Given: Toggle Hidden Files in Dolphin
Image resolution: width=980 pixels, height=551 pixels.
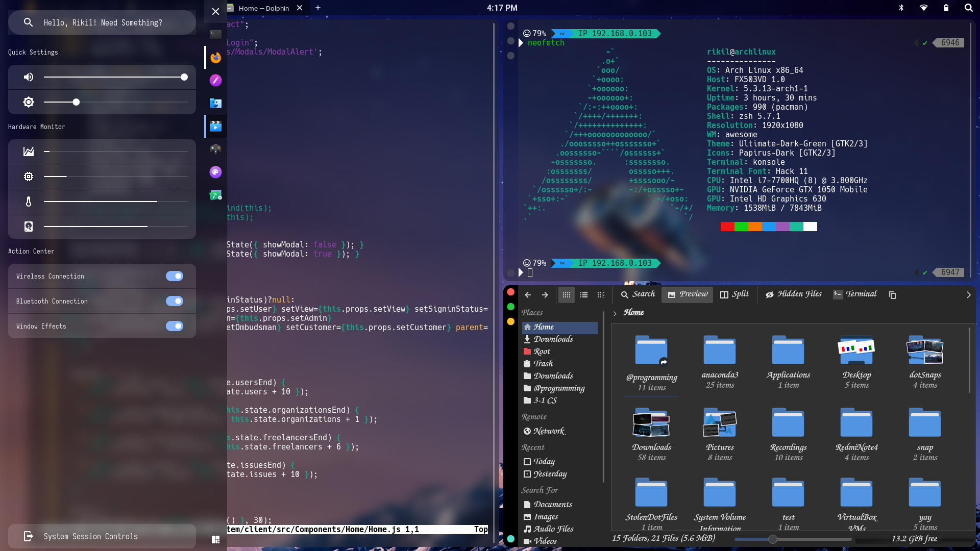Looking at the screenshot, I should [x=794, y=294].
